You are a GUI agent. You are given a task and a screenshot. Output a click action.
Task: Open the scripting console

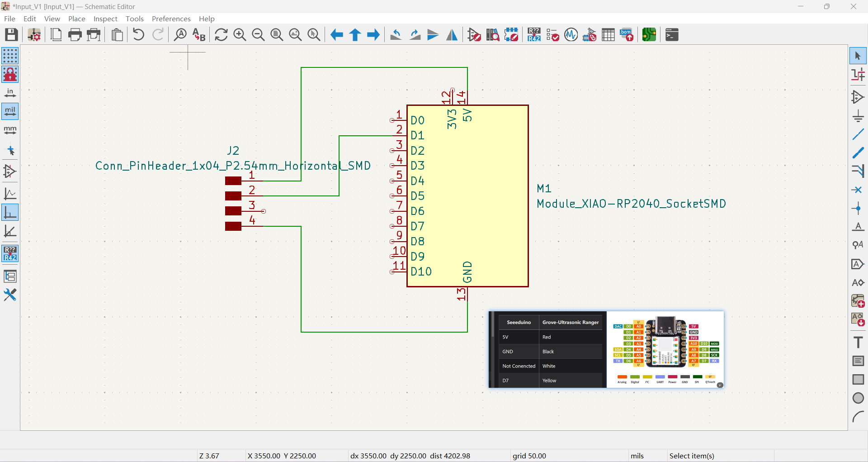point(672,35)
